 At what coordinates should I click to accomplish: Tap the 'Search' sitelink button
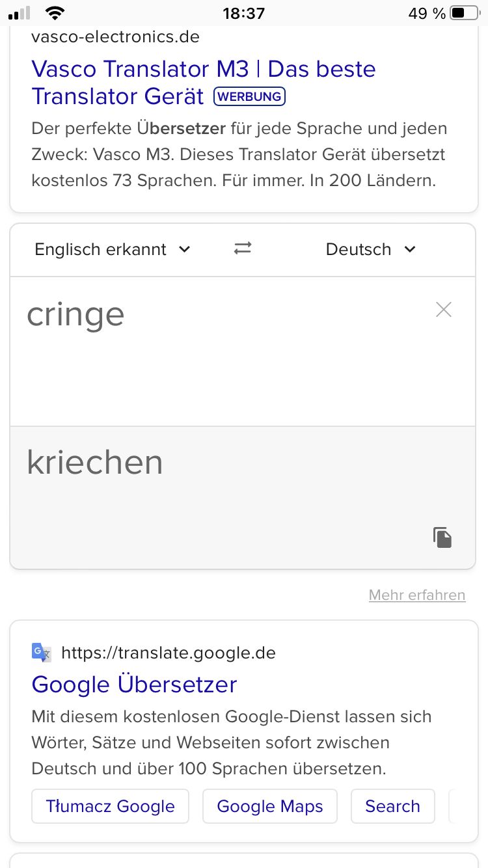(392, 806)
